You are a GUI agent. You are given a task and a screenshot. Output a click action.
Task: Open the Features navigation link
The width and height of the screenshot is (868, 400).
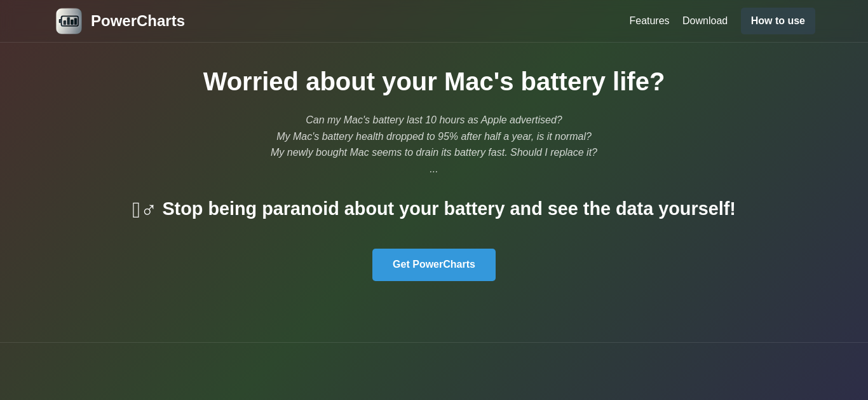point(649,21)
